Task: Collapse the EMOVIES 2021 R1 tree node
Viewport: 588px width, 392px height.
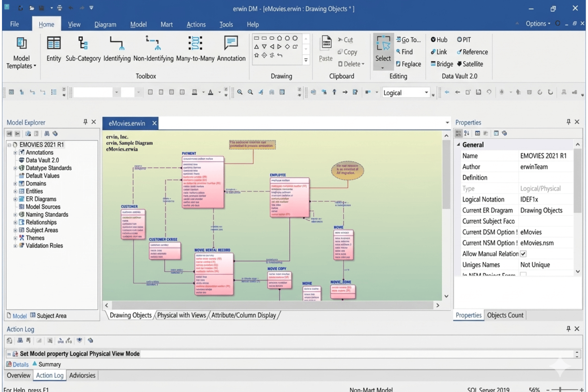Action: coord(9,145)
